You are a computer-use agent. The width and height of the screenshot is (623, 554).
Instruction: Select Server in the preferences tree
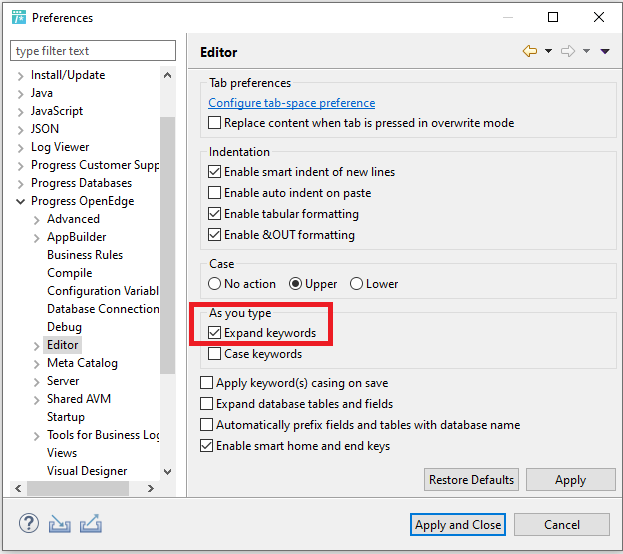pos(63,381)
